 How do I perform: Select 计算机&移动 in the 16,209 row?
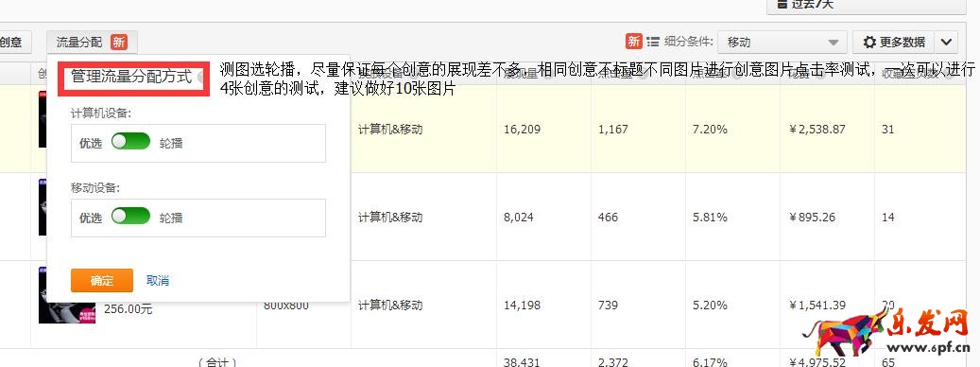tap(390, 130)
